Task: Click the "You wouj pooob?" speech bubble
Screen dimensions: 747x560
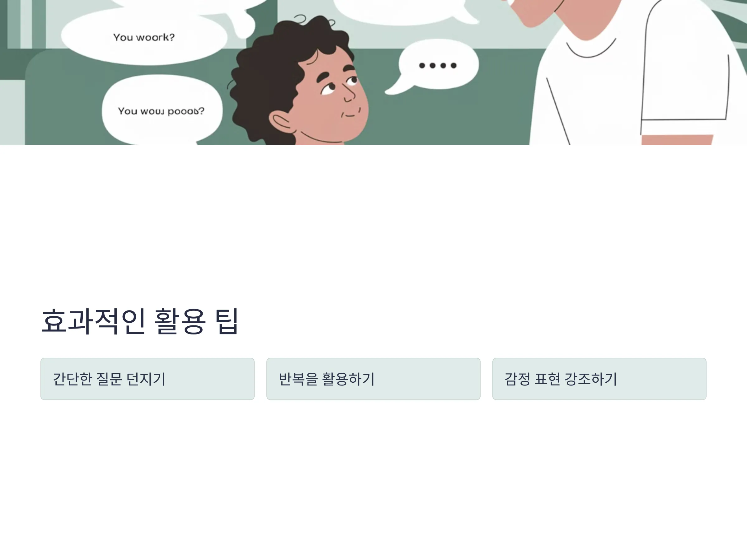Action: click(x=162, y=111)
